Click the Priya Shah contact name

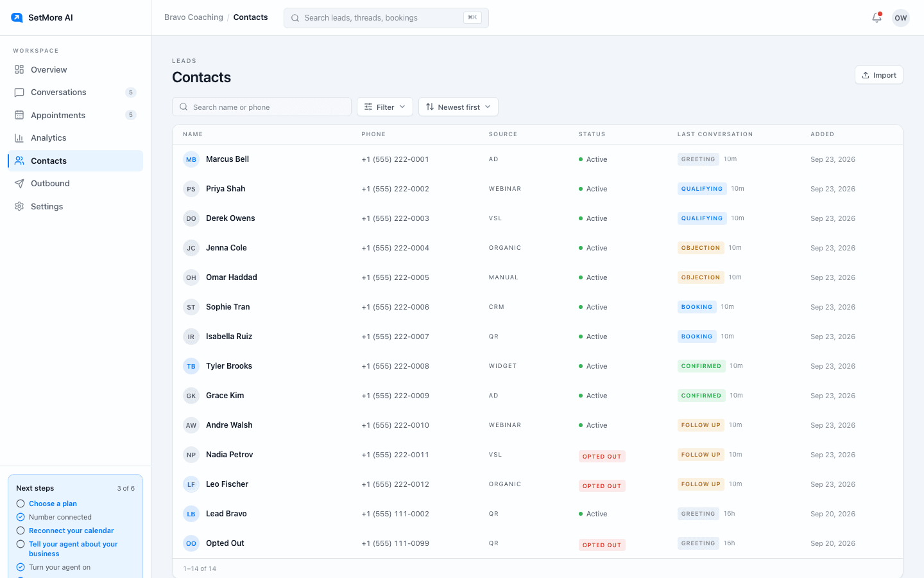(x=226, y=189)
